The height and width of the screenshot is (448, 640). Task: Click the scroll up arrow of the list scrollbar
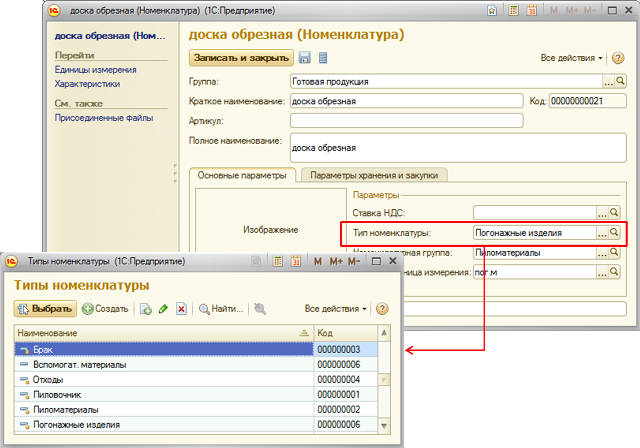coord(384,333)
